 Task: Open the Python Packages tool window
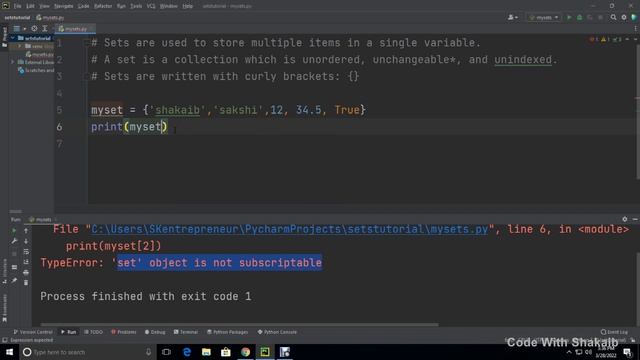pos(227,332)
